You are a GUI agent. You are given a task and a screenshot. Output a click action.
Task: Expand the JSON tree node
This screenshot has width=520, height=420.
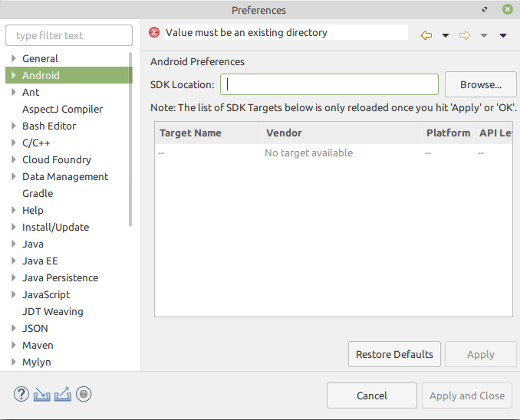13,328
